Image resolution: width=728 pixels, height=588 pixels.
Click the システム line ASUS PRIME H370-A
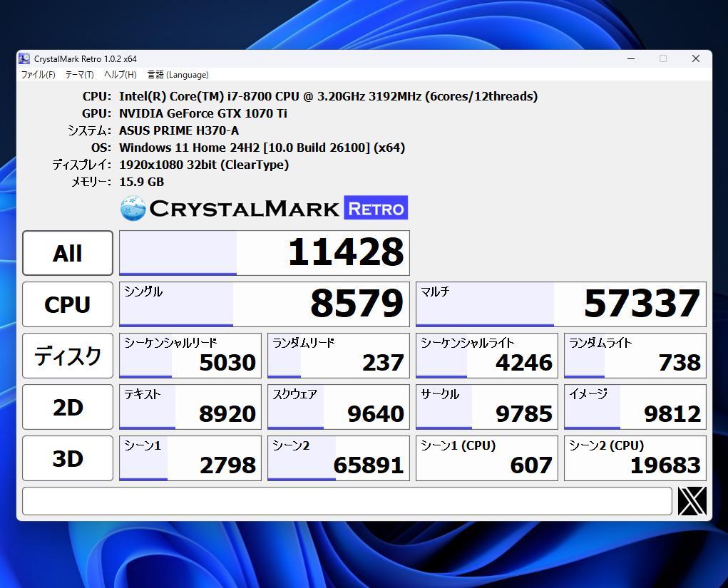point(179,130)
